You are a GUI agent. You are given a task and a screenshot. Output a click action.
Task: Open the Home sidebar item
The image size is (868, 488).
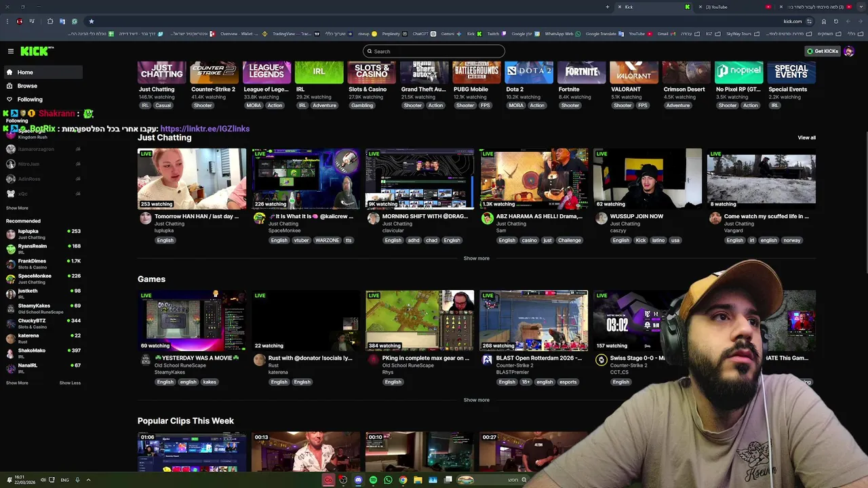click(x=42, y=72)
